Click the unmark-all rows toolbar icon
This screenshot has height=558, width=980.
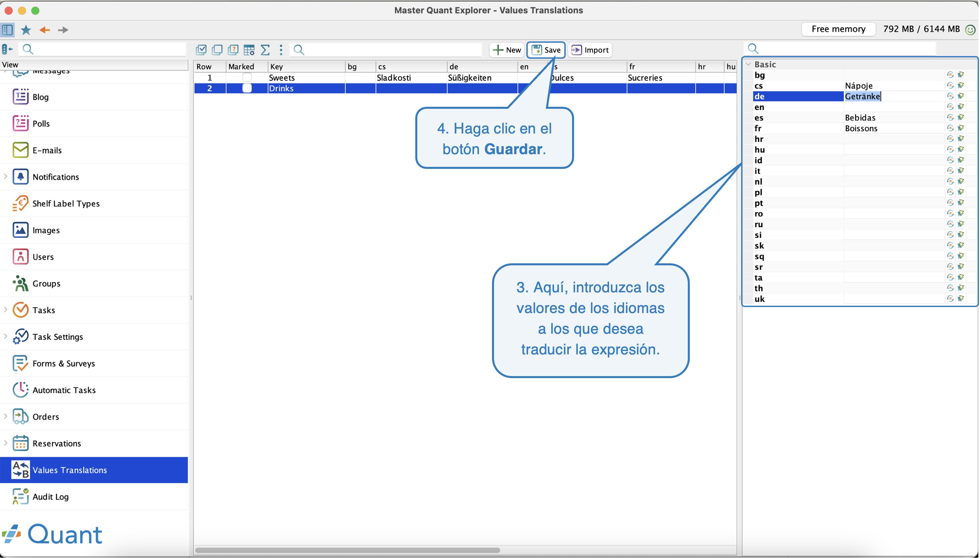coord(217,50)
